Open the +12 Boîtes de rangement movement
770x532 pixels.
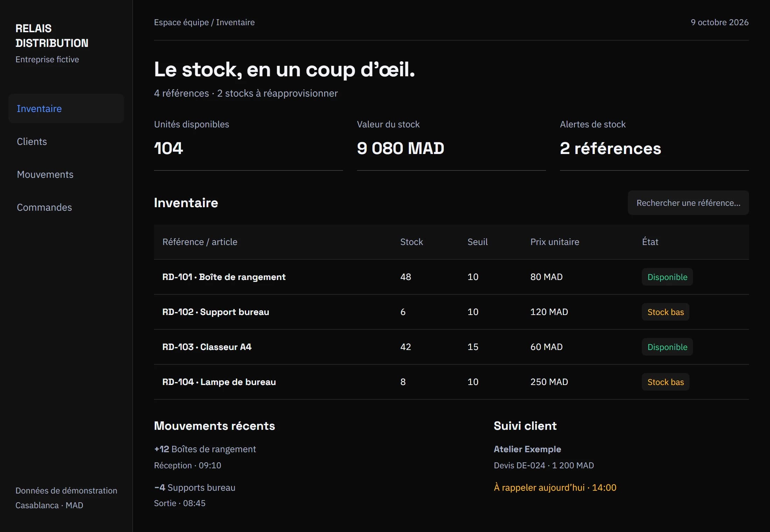(205, 449)
